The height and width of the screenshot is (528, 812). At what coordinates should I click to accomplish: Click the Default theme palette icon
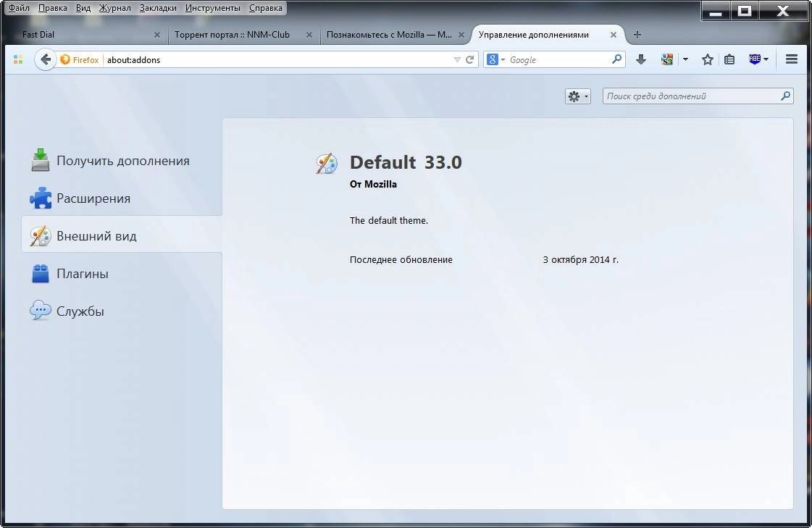pyautogui.click(x=327, y=164)
